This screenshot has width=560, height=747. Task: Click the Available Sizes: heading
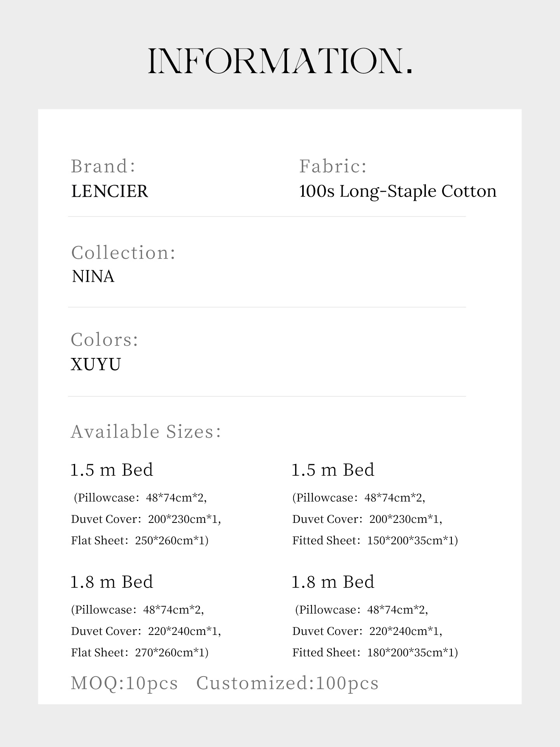click(x=146, y=432)
